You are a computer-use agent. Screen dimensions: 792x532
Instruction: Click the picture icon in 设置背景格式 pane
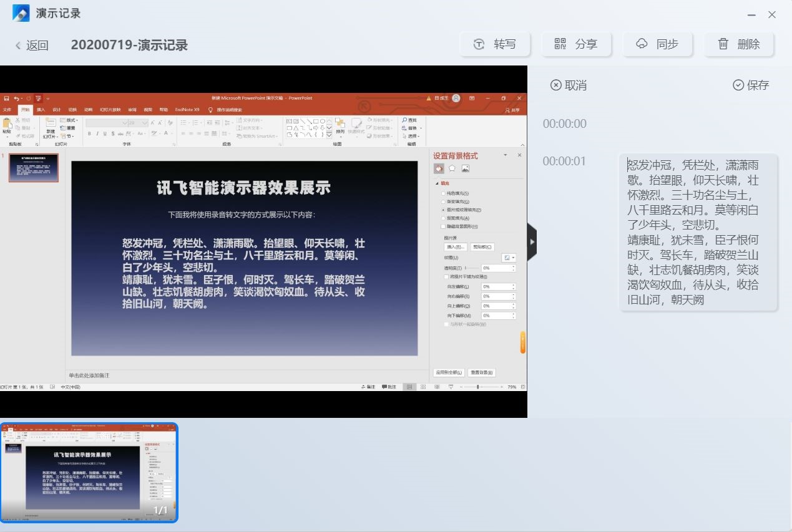(x=465, y=168)
